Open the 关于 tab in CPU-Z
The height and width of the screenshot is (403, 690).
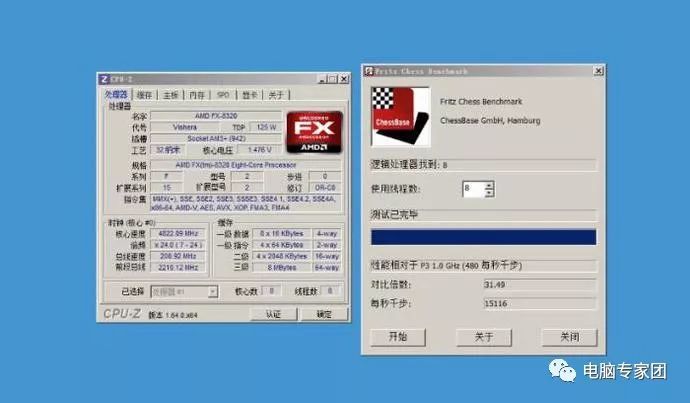click(276, 95)
